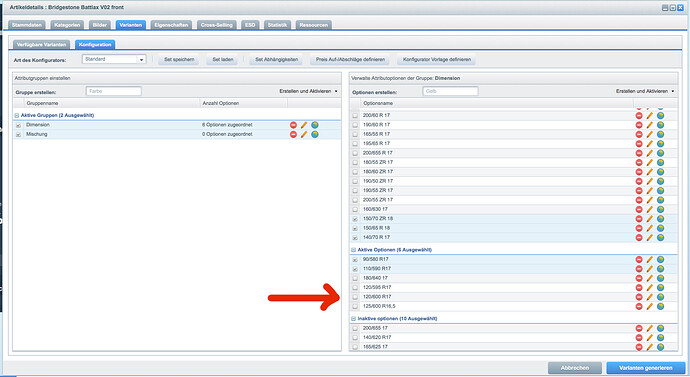Uncheck the 150/70 ZR 18 checkbox
Screen dimensions: 690x377
click(355, 219)
